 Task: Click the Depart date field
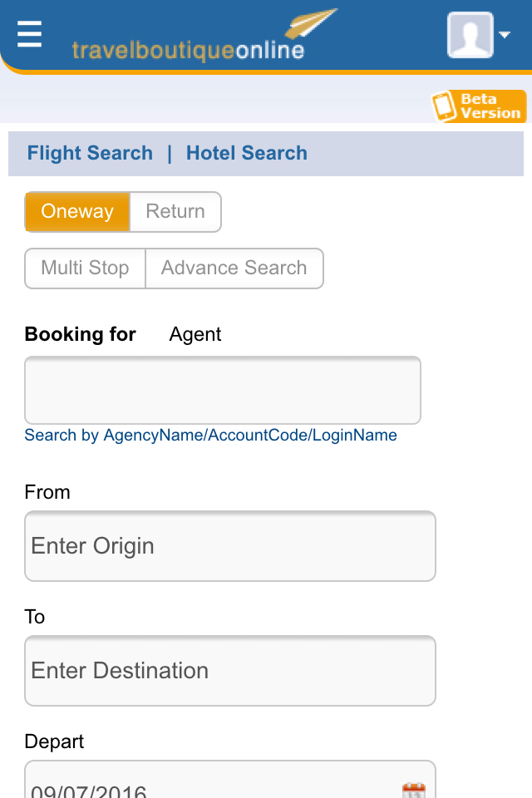tap(230, 780)
